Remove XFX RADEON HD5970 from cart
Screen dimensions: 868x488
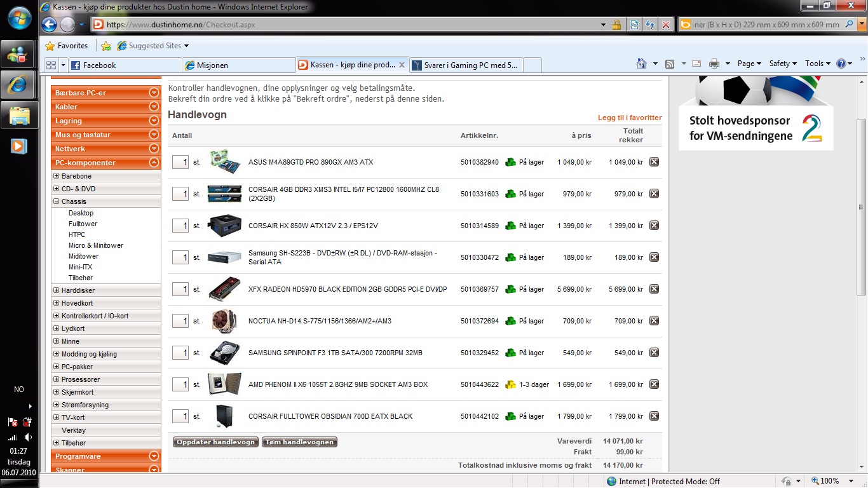(x=654, y=289)
